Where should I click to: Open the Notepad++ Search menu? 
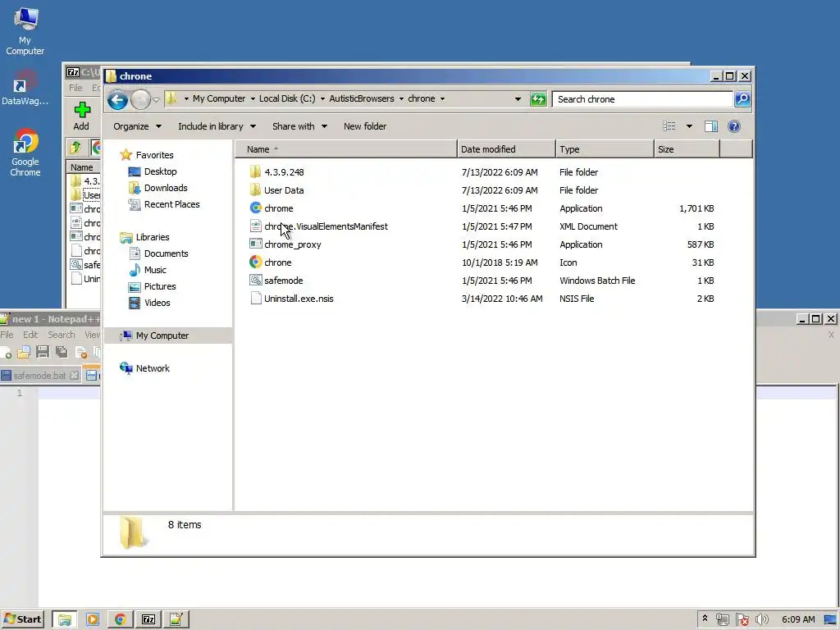click(61, 335)
